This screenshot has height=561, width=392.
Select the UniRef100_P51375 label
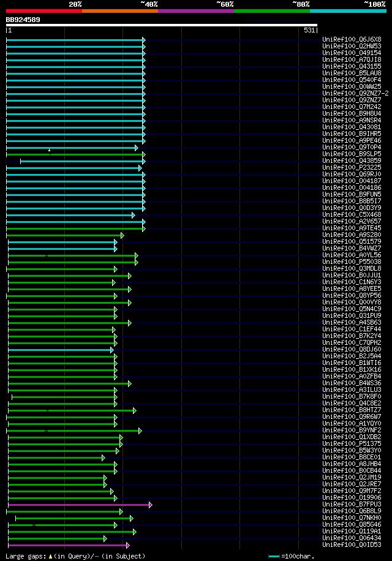pos(352,444)
